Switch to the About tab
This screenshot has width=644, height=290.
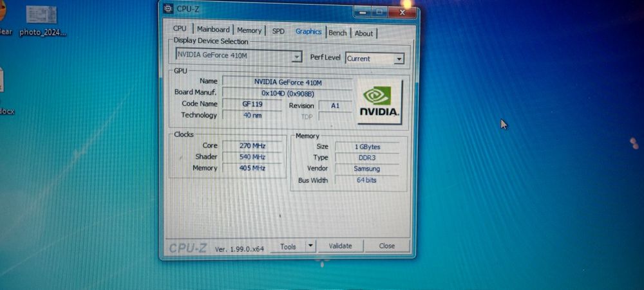(x=363, y=33)
